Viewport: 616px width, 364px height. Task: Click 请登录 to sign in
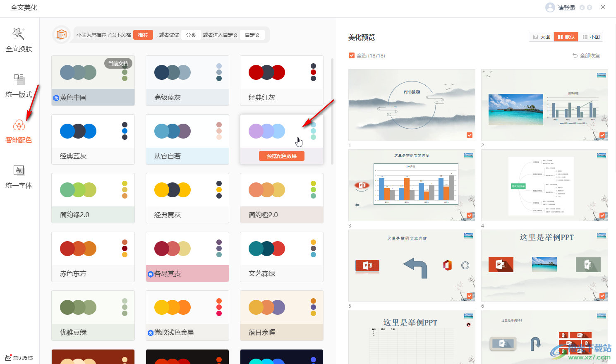pyautogui.click(x=567, y=8)
